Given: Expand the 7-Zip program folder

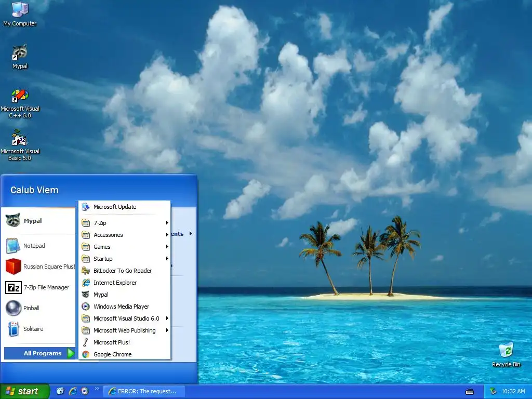Looking at the screenshot, I should 125,223.
